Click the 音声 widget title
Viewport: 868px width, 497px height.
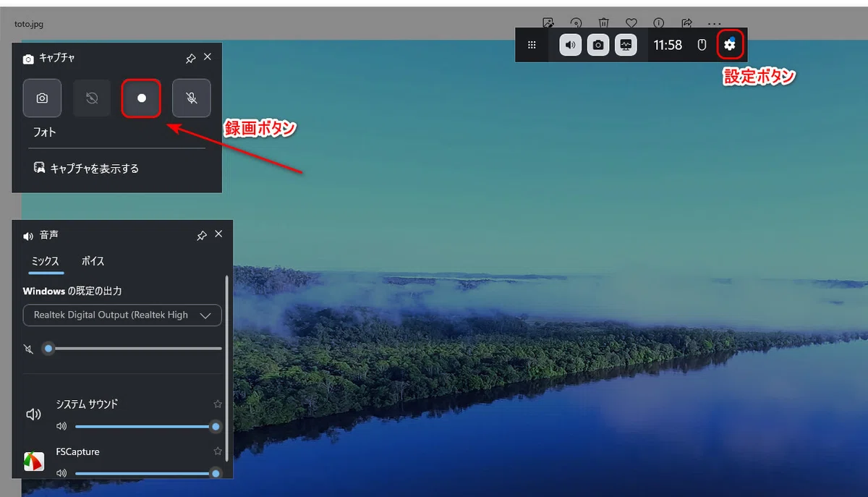click(x=49, y=235)
